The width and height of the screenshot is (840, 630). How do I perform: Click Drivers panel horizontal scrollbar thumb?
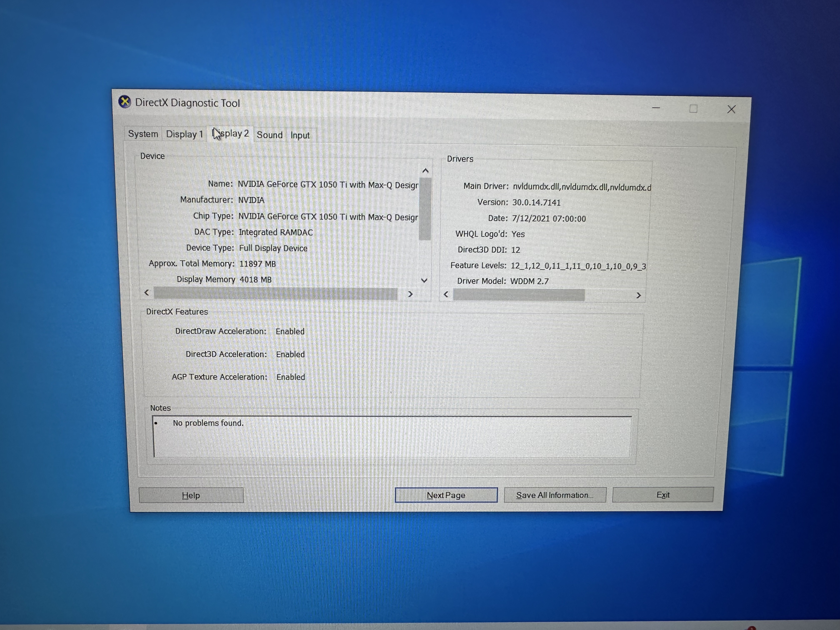pyautogui.click(x=519, y=295)
